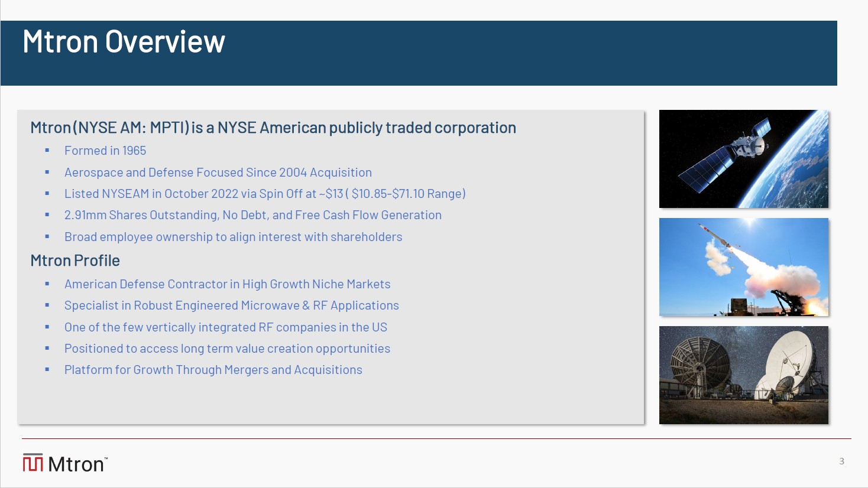Click the 'Broad employee ownership' bullet
This screenshot has height=488, width=868.
233,237
